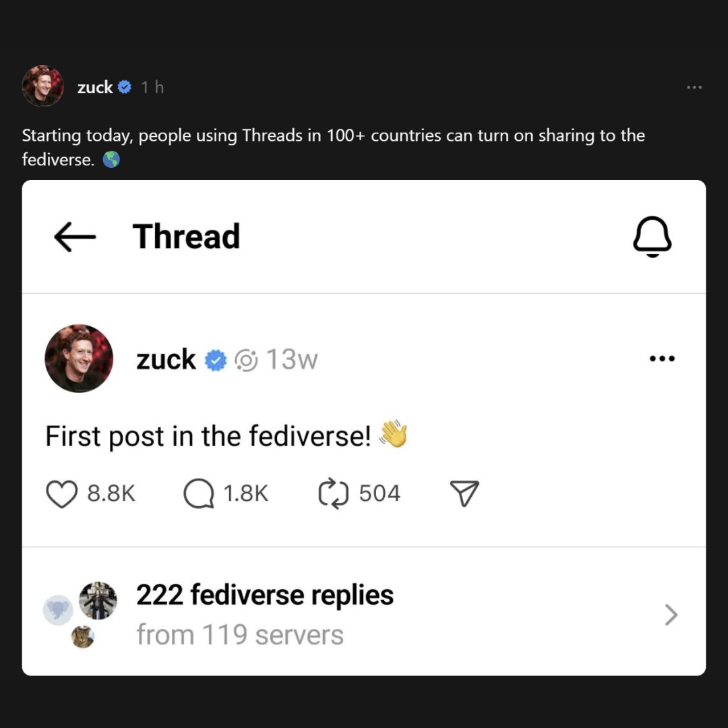Share the post via the paper plane icon
This screenshot has width=728, height=728.
tap(464, 493)
